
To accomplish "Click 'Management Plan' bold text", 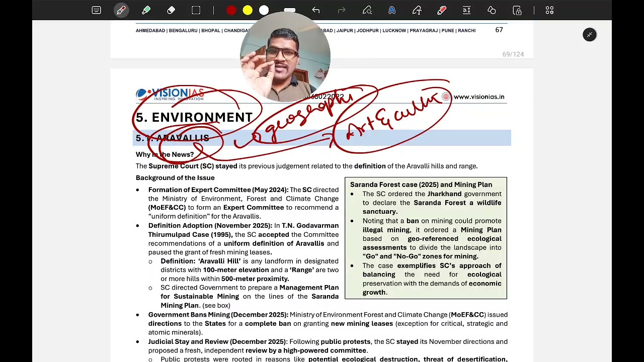I will (x=309, y=288).
